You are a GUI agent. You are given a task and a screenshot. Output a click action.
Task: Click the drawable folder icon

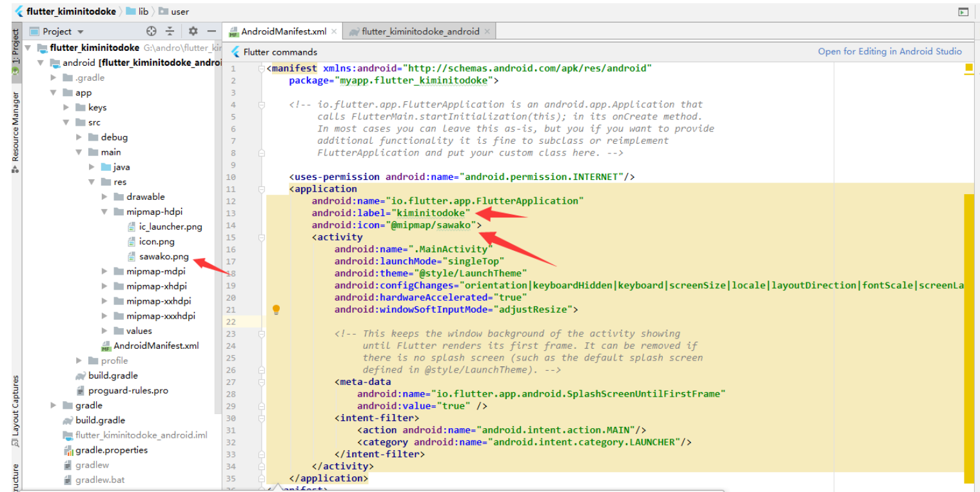coord(119,197)
